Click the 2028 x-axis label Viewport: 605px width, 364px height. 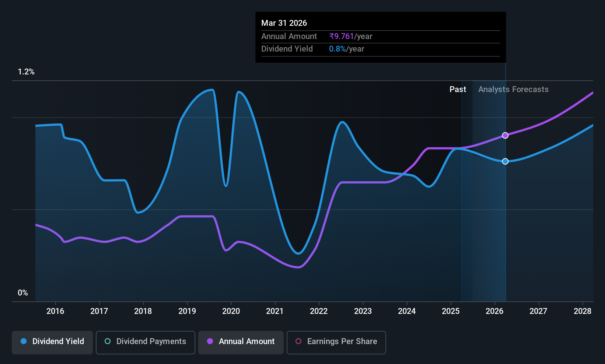click(x=583, y=311)
